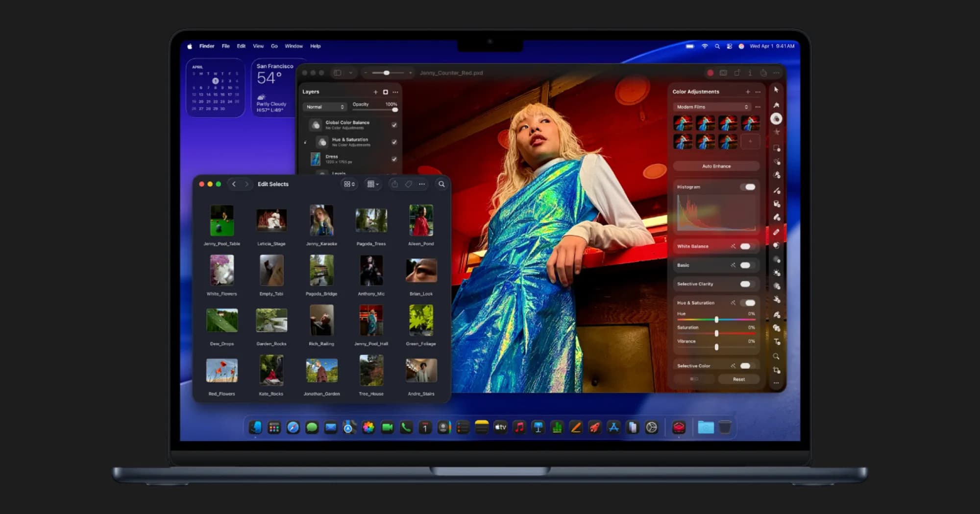The width and height of the screenshot is (980, 514).
Task: Select the Rectangular Selection tool in the tool strip
Action: tap(777, 148)
